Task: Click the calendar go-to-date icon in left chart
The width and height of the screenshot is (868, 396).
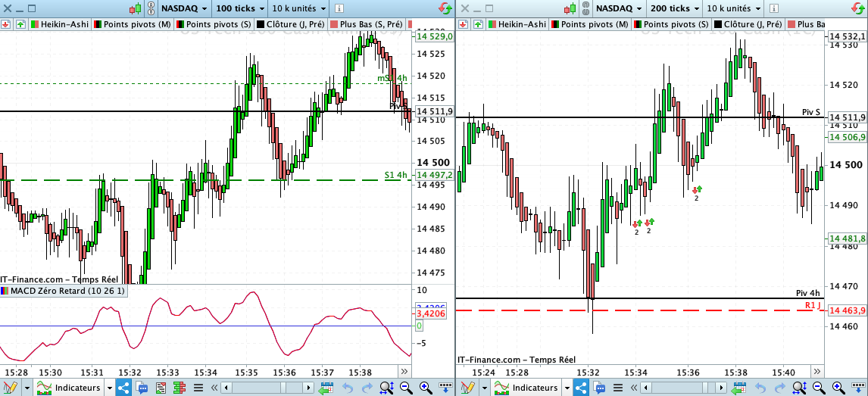Action: 326,388
